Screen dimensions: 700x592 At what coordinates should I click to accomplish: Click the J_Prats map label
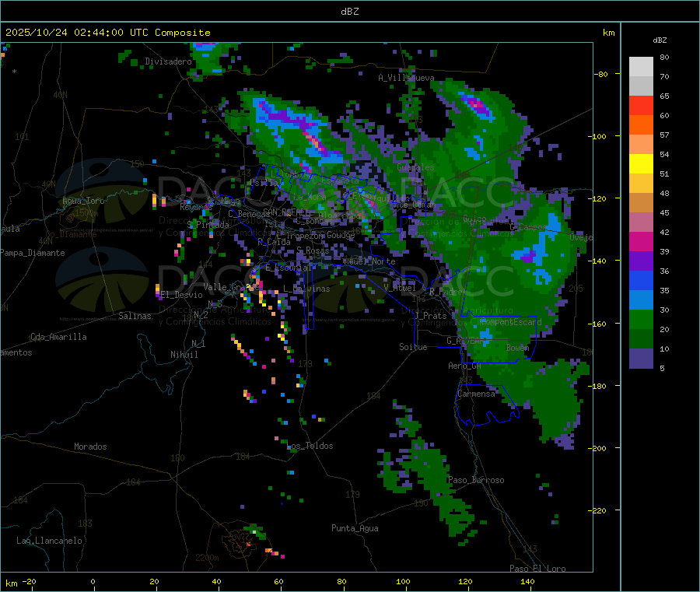pos(430,316)
